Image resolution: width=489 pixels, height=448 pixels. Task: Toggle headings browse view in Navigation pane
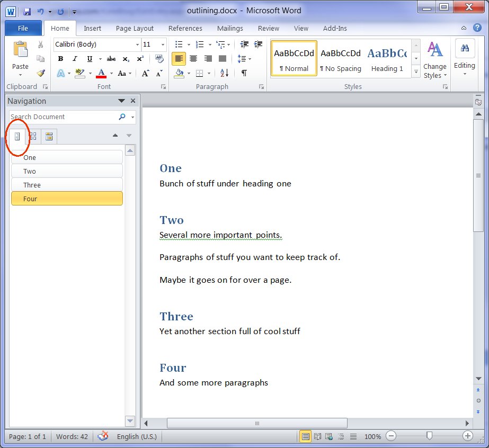pyautogui.click(x=17, y=136)
